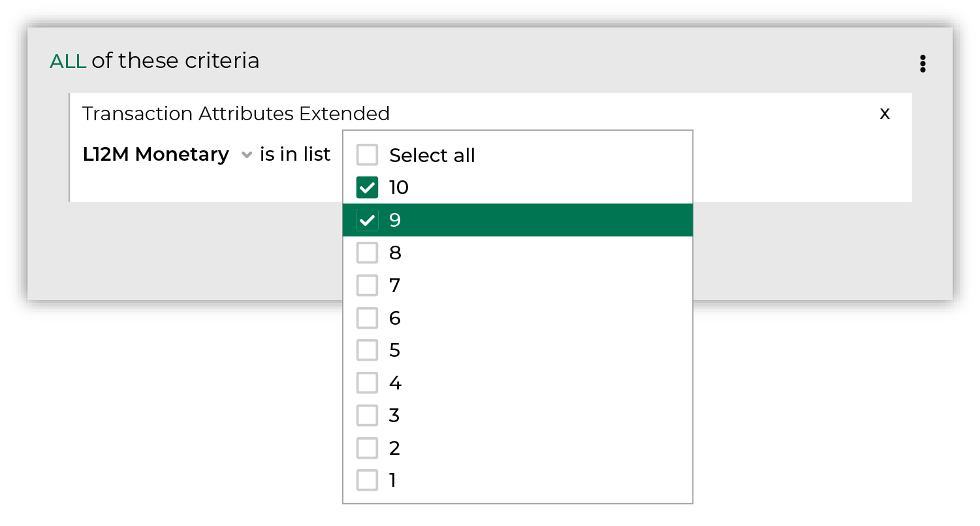This screenshot has width=980, height=526.
Task: Click the ALL operator link in criteria heading
Action: (68, 61)
